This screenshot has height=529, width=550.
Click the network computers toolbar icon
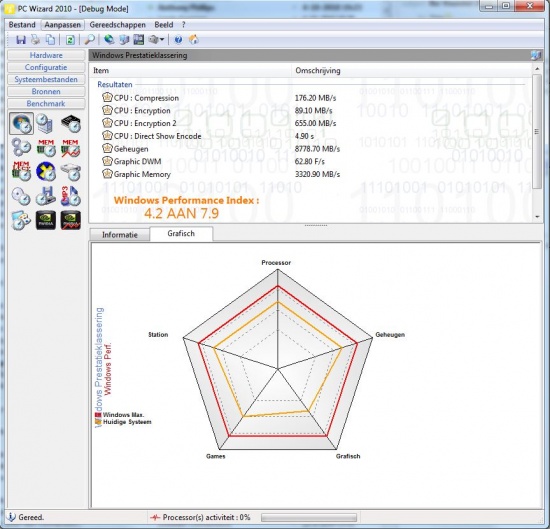pyautogui.click(x=124, y=40)
